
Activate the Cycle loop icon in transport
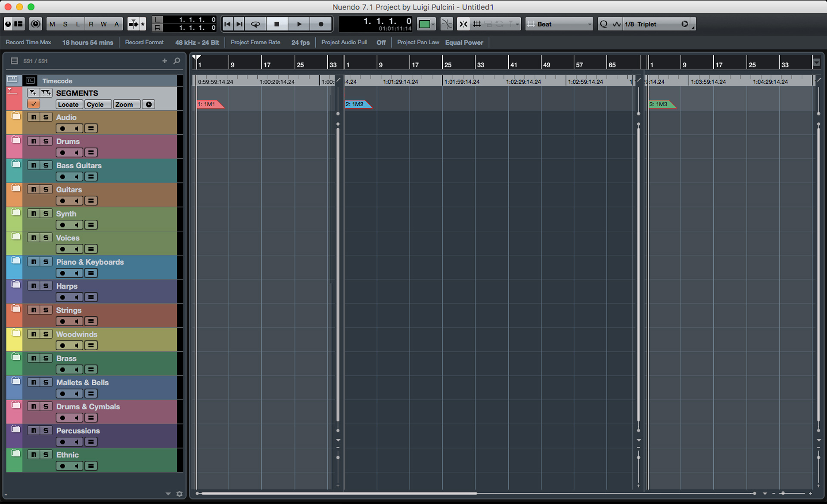pos(255,24)
